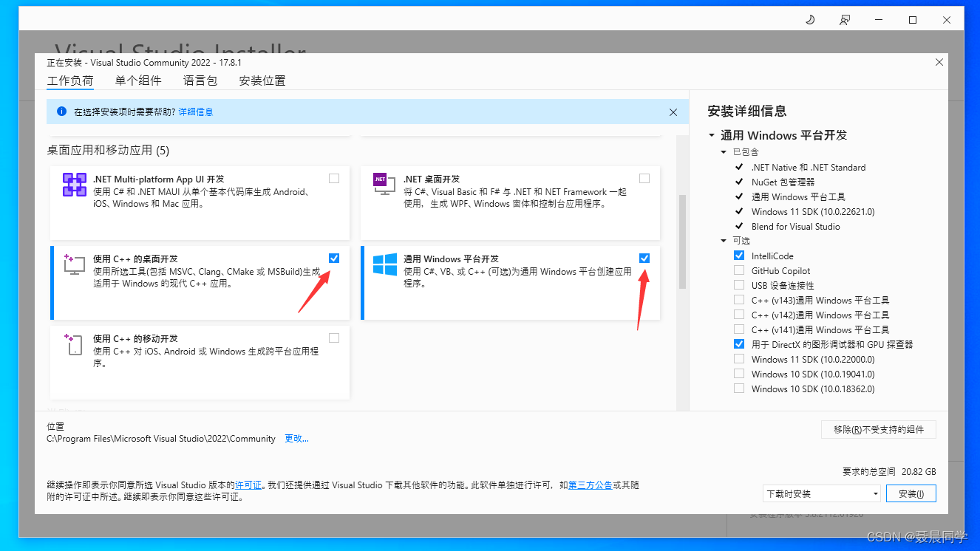This screenshot has height=551, width=980.
Task: Check C++ (v143) 通用 Windows 平台工具
Action: click(x=739, y=300)
